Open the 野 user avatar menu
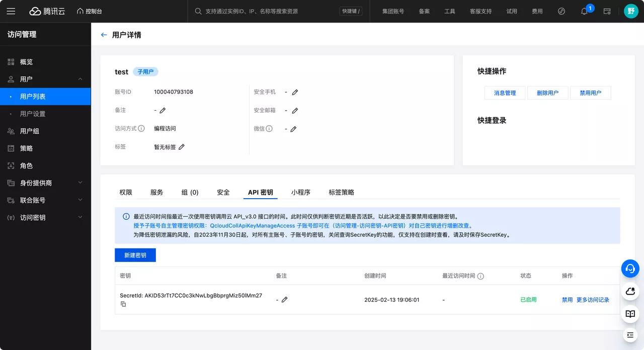The image size is (644, 350). tap(631, 11)
